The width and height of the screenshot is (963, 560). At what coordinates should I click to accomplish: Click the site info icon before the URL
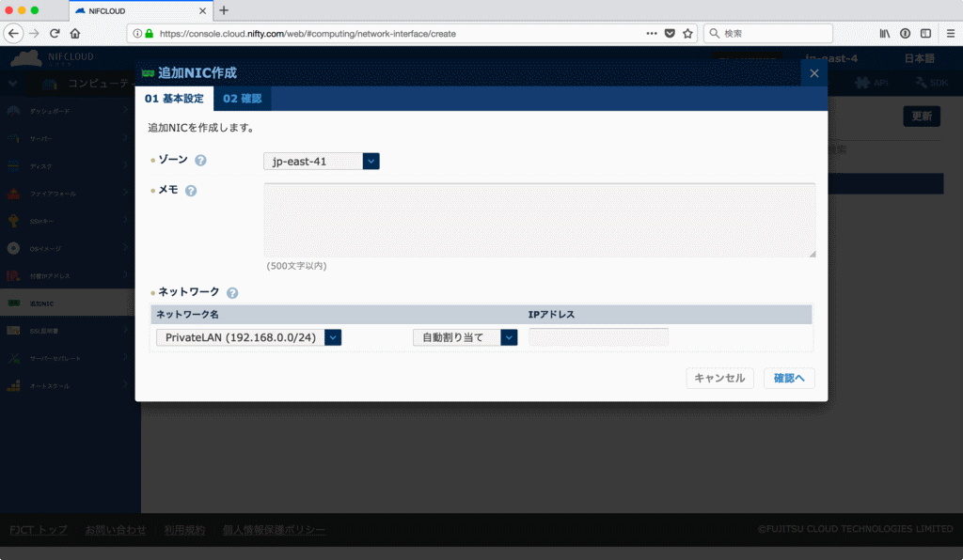[137, 34]
